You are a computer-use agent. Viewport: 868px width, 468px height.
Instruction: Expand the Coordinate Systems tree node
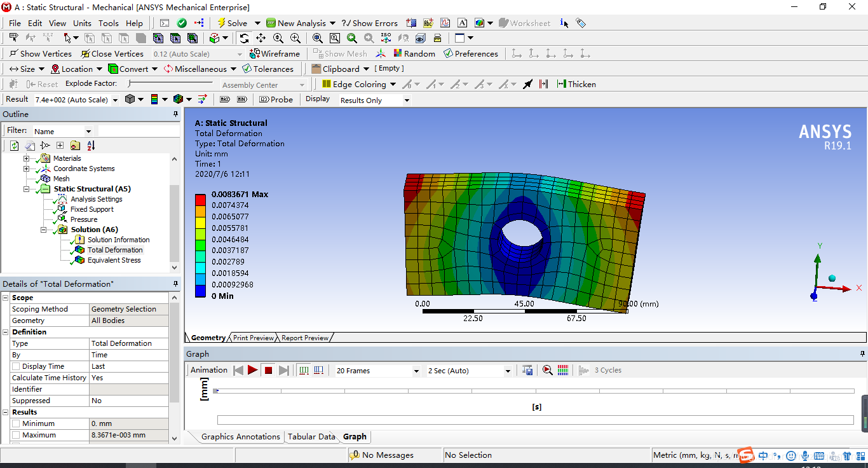click(x=26, y=169)
